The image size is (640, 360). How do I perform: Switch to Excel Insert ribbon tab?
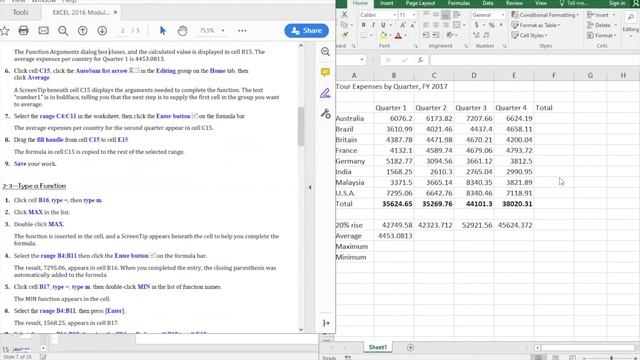(387, 3)
